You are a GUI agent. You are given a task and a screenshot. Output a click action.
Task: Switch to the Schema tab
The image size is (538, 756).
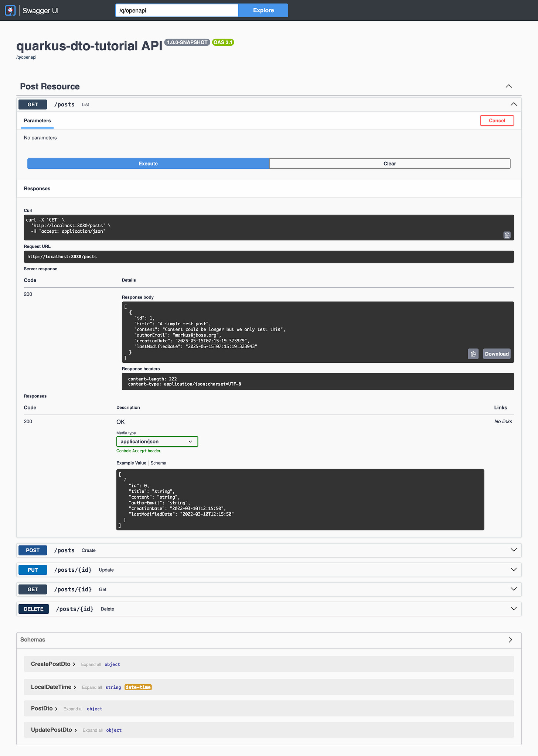pos(158,463)
